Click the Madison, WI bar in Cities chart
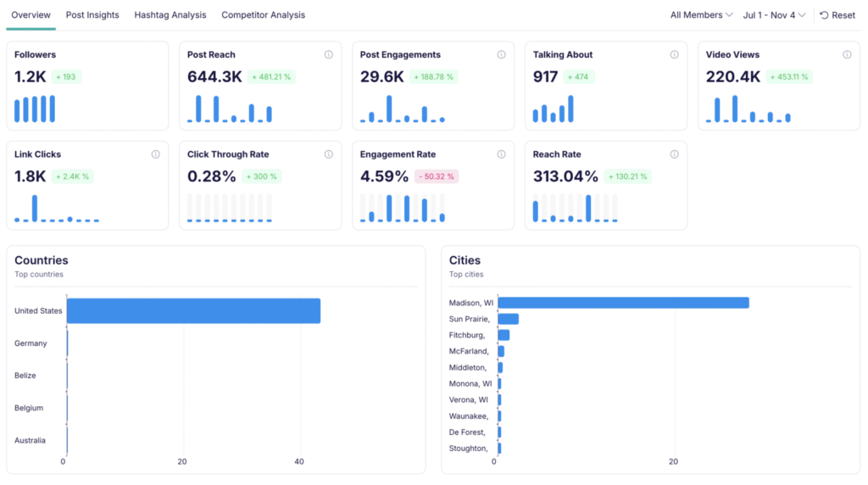The image size is (868, 485). pyautogui.click(x=623, y=303)
